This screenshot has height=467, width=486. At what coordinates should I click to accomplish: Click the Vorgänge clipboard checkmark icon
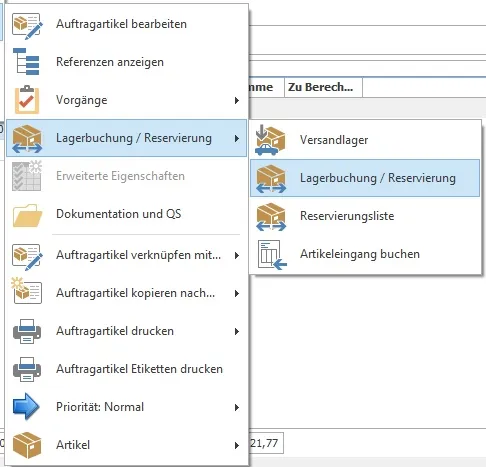coord(27,100)
